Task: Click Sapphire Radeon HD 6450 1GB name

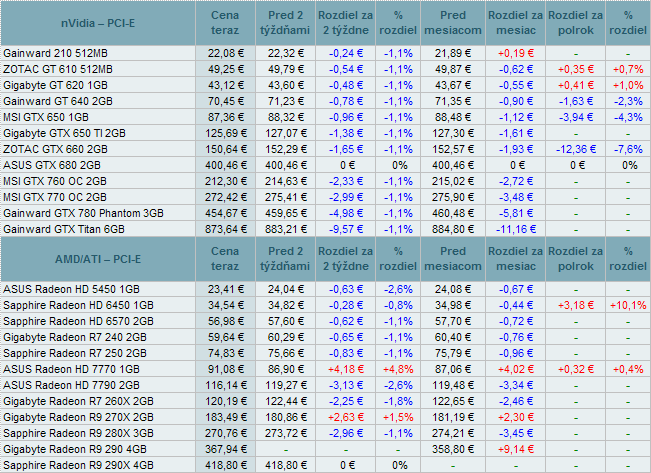Action: (78, 306)
